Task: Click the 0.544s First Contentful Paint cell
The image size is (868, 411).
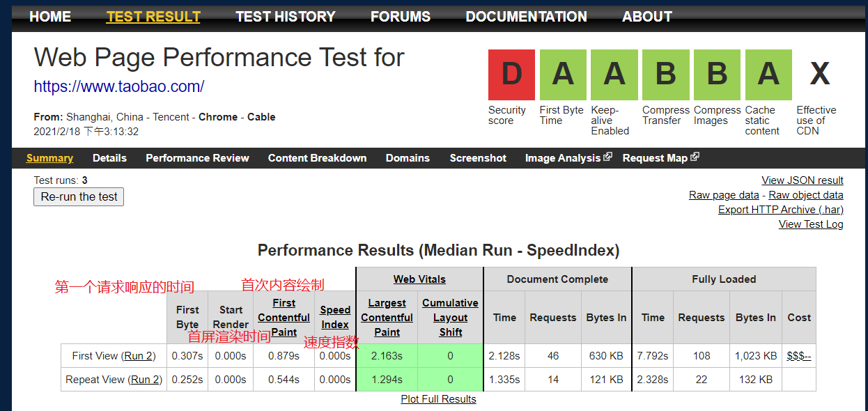Action: [x=284, y=380]
